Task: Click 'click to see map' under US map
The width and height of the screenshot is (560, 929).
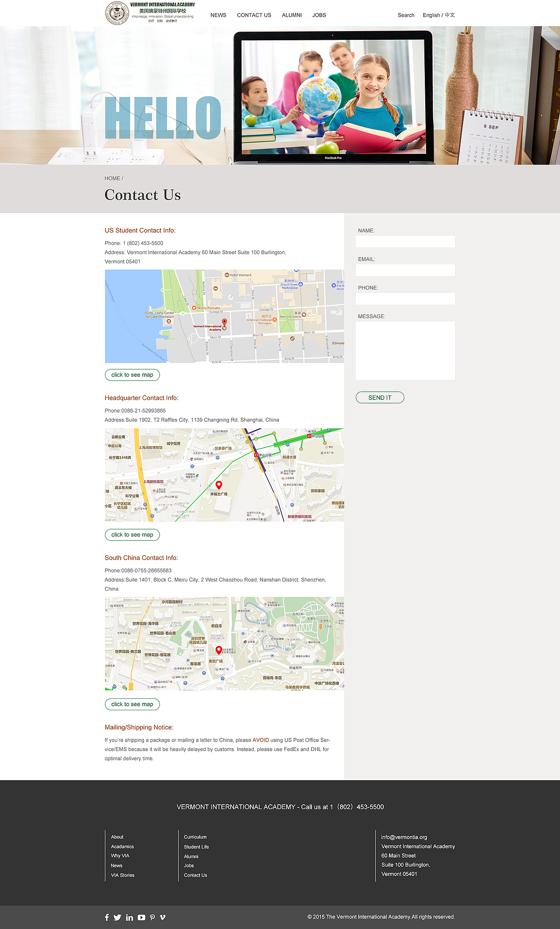Action: (132, 375)
